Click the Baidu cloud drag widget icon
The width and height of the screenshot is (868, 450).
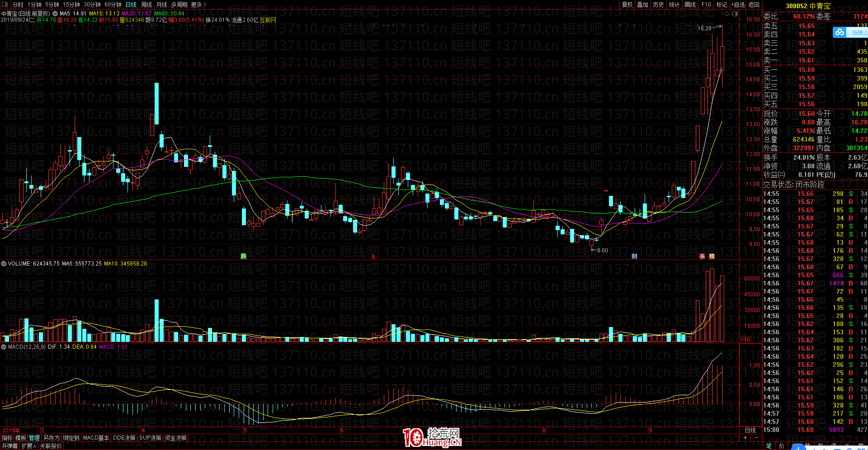point(840,33)
